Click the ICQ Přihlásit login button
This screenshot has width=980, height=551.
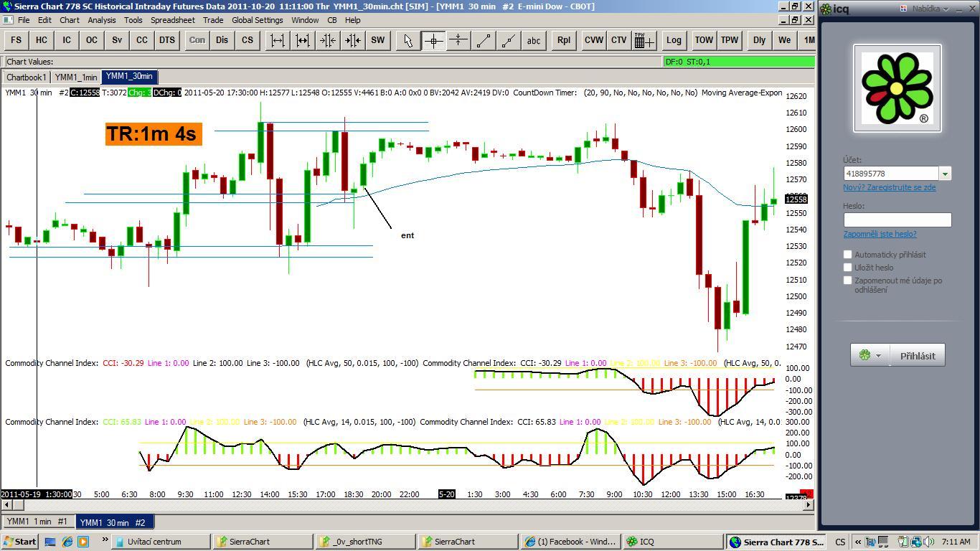pyautogui.click(x=918, y=355)
